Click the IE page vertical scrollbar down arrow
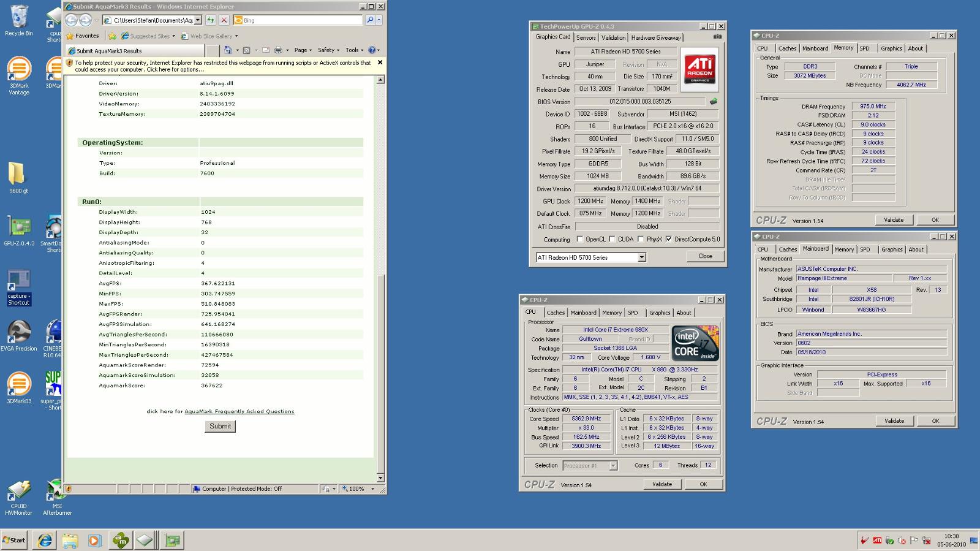 (380, 478)
